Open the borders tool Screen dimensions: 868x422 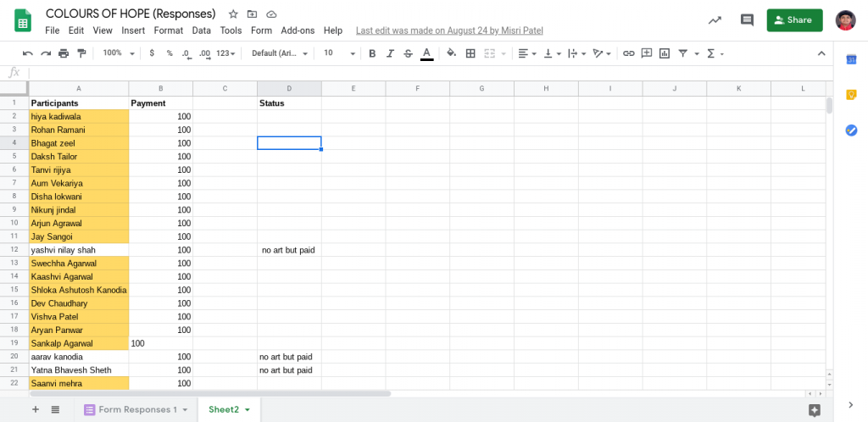(x=470, y=53)
